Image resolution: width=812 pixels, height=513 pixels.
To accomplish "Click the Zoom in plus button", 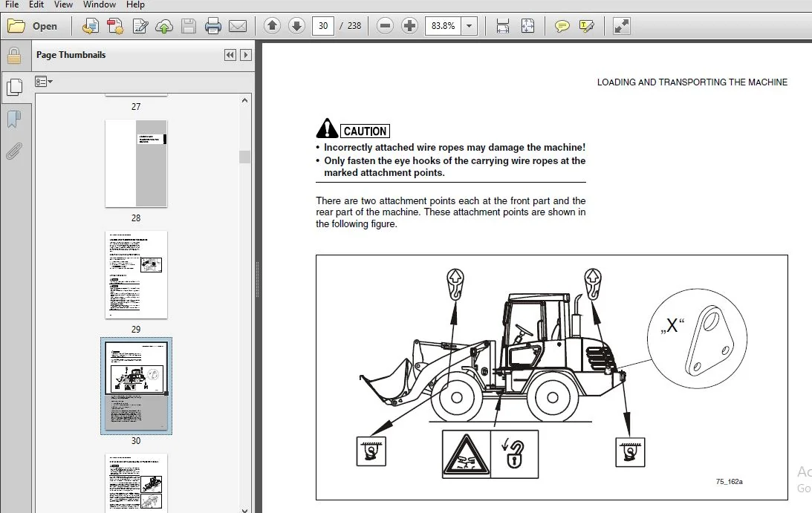I will 409,25.
